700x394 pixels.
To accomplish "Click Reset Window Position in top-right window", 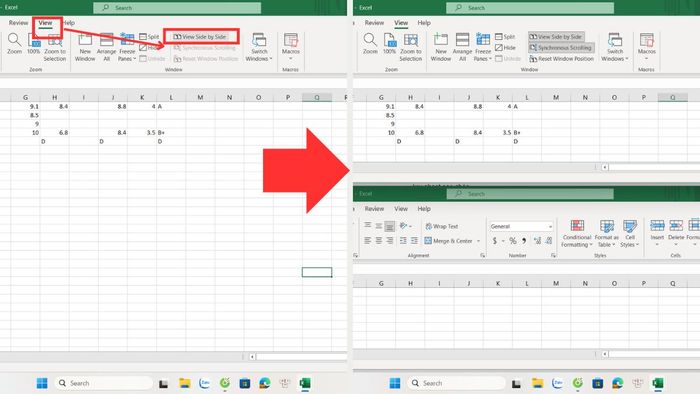I will 562,58.
